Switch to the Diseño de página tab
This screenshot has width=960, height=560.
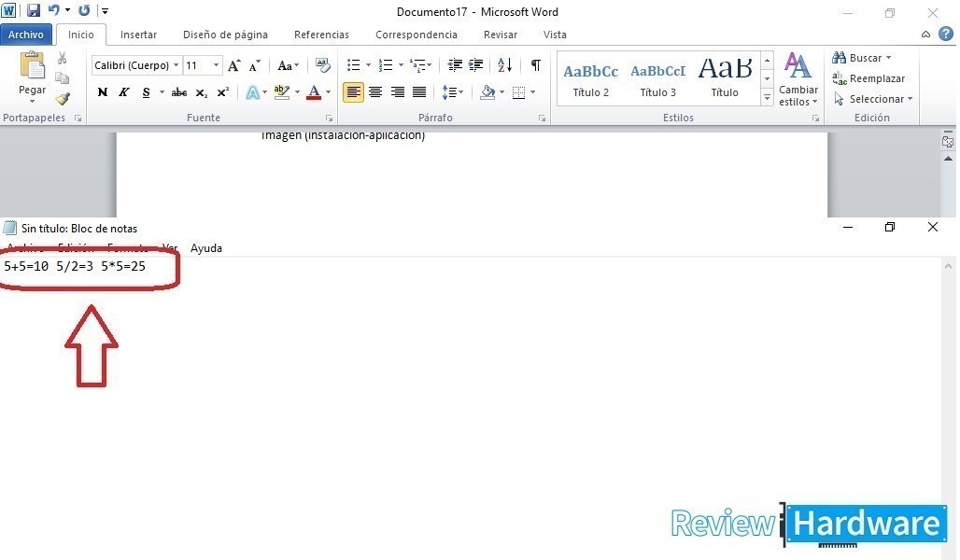(x=225, y=35)
